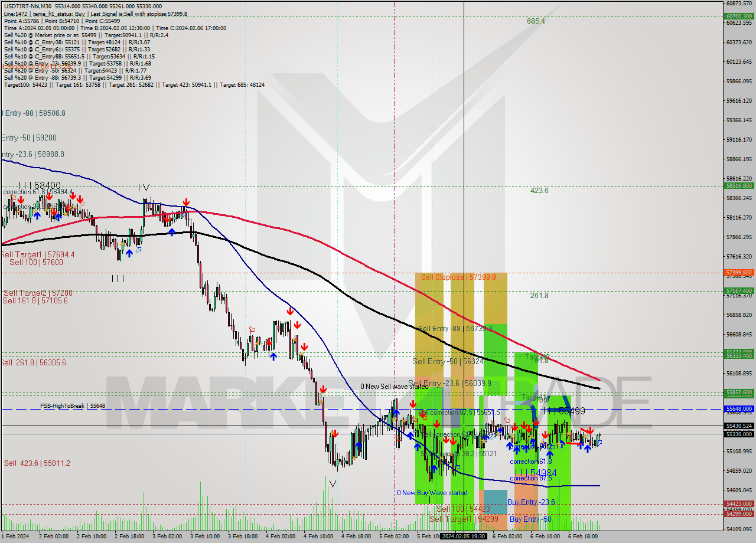This screenshot has height=543, width=756.
Task: Click the 'Sell 261.8 | 56305.6' label
Action: tap(34, 362)
